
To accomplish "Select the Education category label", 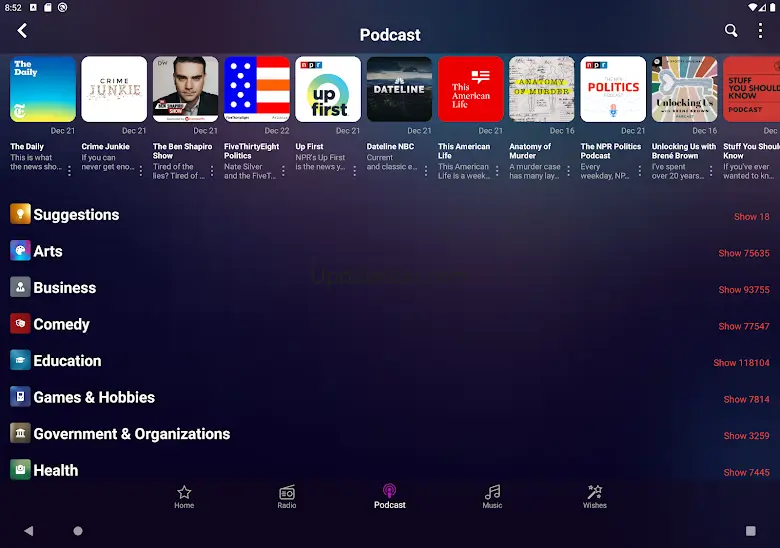I will pyautogui.click(x=67, y=361).
